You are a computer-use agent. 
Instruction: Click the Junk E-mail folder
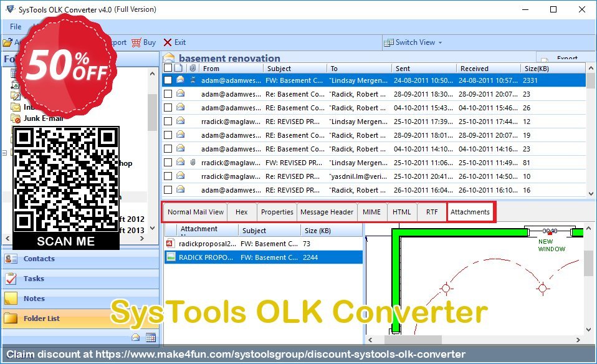pyautogui.click(x=43, y=118)
